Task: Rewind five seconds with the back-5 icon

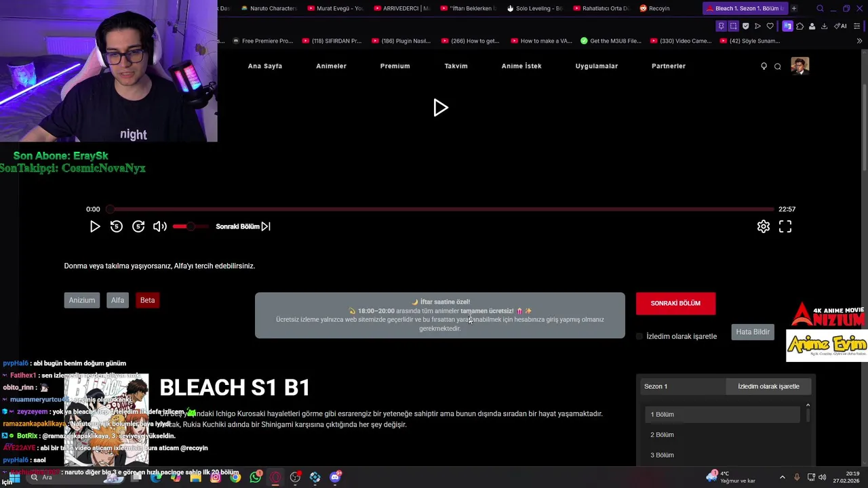Action: (x=117, y=226)
